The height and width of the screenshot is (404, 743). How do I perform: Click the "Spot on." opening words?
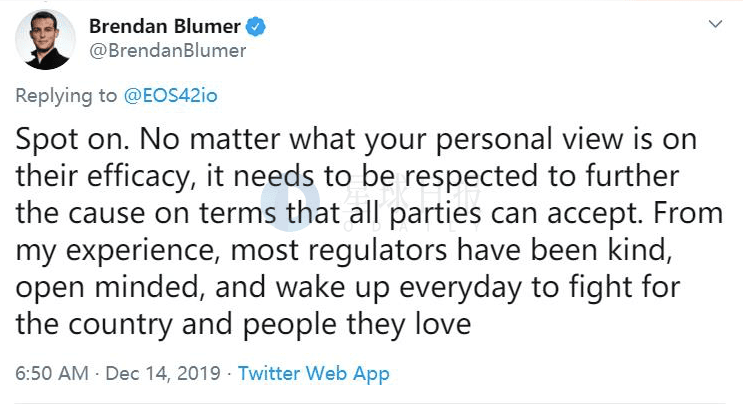(72, 140)
